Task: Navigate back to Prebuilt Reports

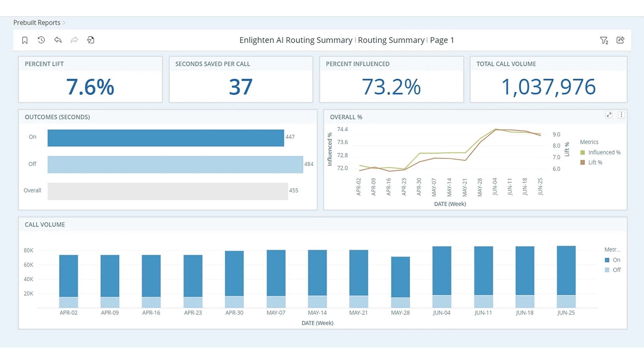Action: pyautogui.click(x=36, y=22)
